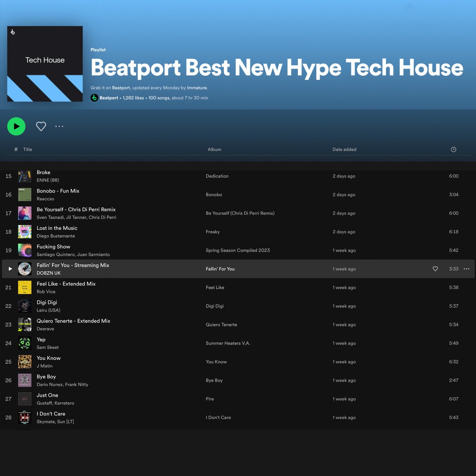Open the Immature link in description
Viewport: 476px width, 476px height.
tap(197, 88)
